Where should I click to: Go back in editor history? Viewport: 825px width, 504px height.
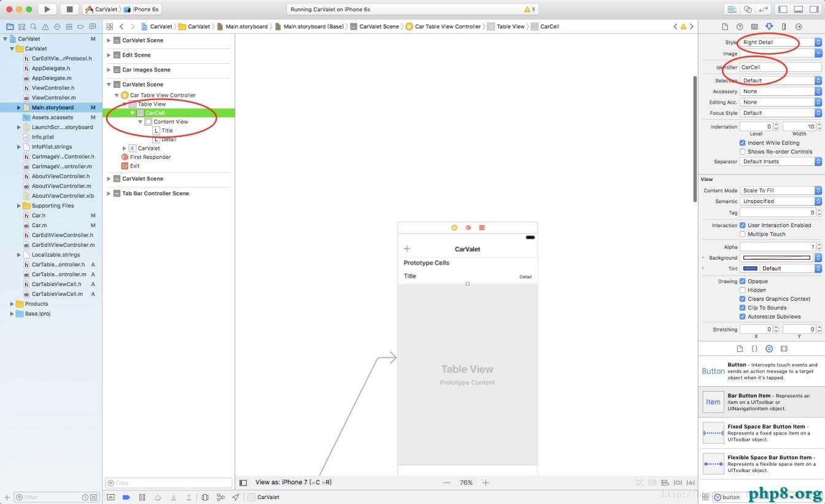[122, 26]
